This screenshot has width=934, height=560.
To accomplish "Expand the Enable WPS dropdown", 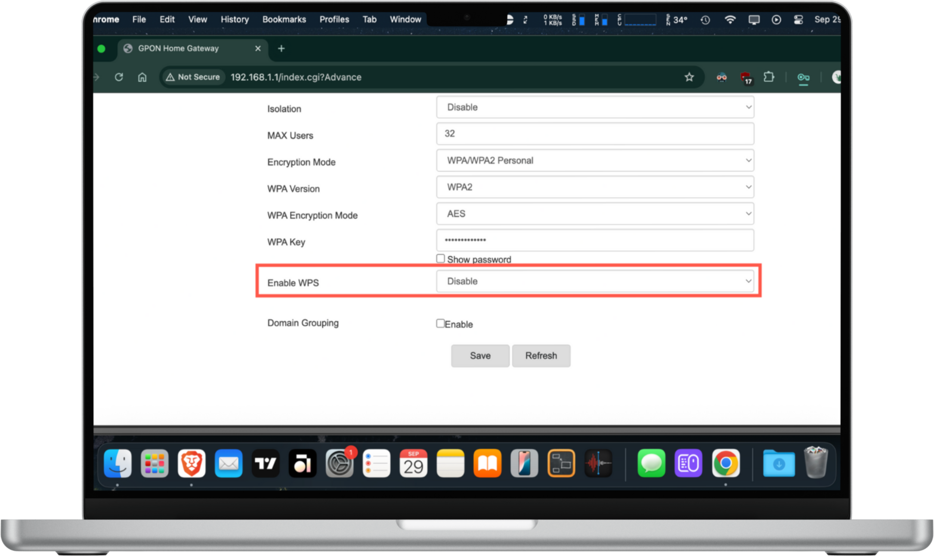I will point(595,281).
